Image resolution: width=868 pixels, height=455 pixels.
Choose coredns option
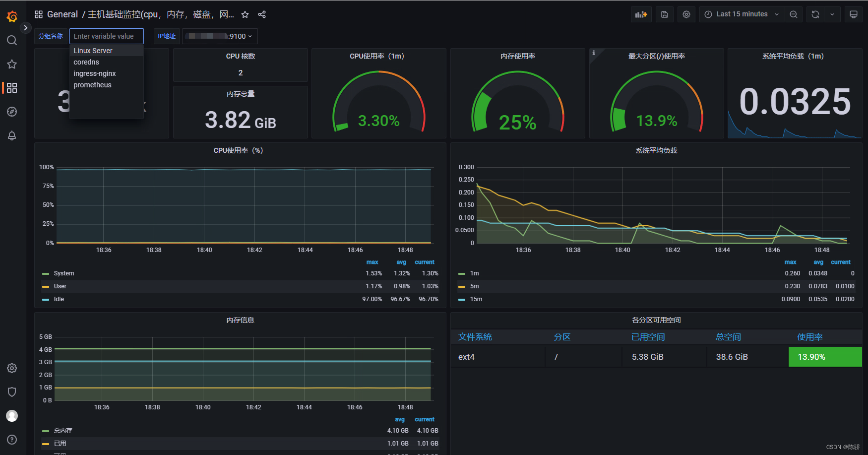107,62
